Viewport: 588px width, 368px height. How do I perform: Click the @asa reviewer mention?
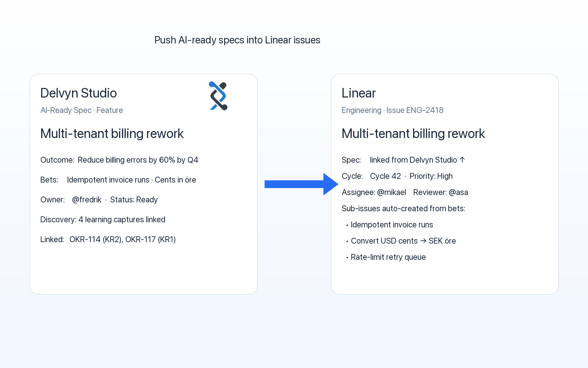tap(459, 192)
